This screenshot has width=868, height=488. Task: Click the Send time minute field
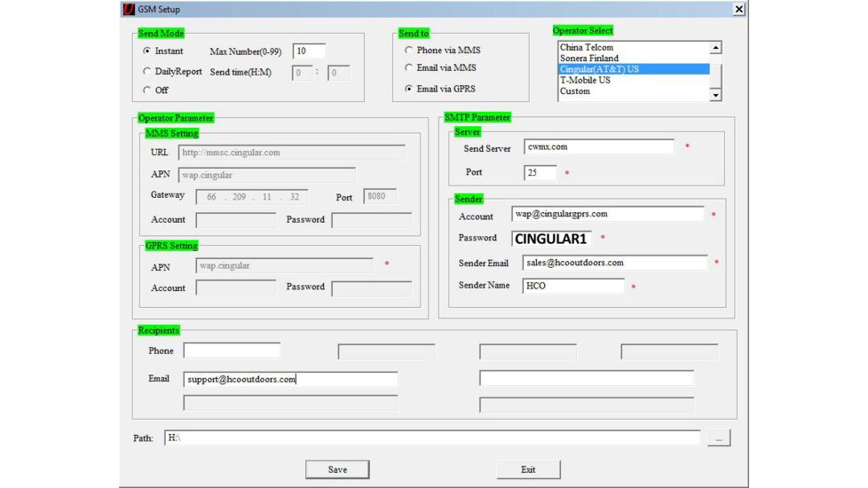pos(338,73)
